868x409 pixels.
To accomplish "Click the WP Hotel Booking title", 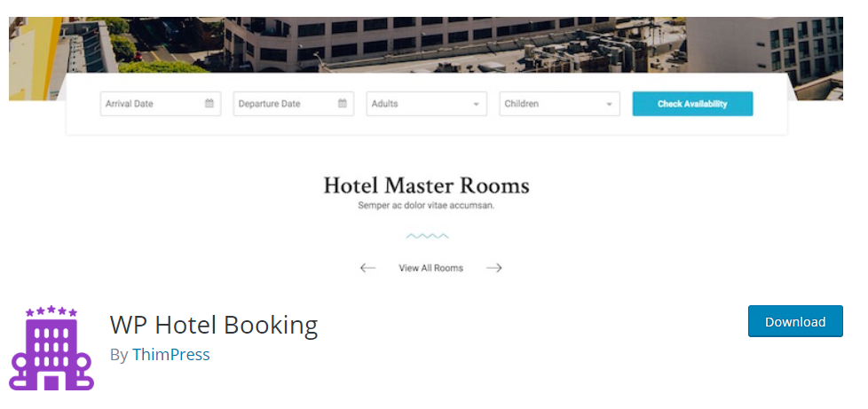I will (x=214, y=325).
